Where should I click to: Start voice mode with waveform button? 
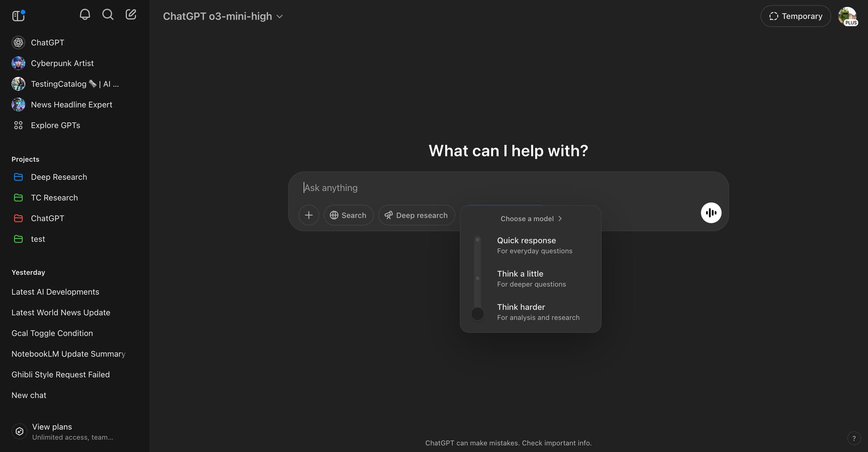[711, 213]
